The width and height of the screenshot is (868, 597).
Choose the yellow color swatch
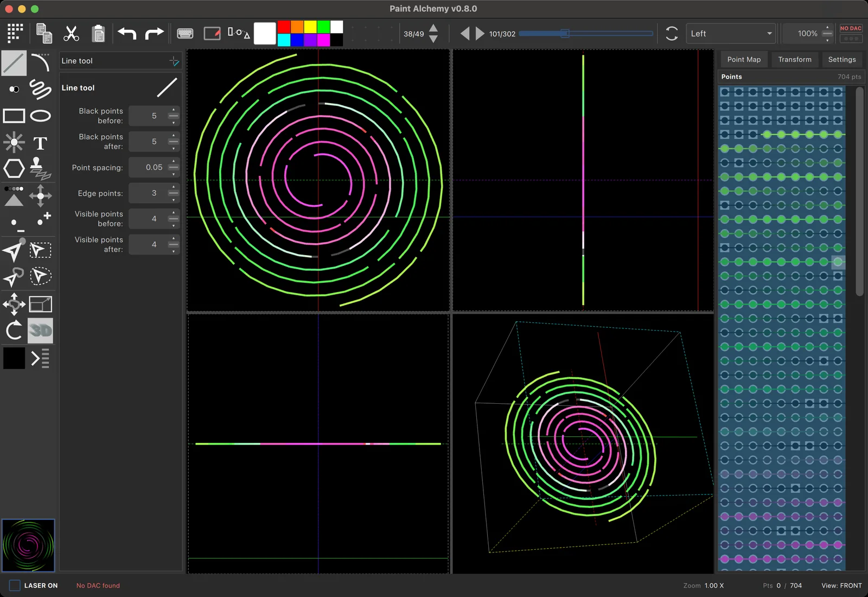click(x=310, y=27)
